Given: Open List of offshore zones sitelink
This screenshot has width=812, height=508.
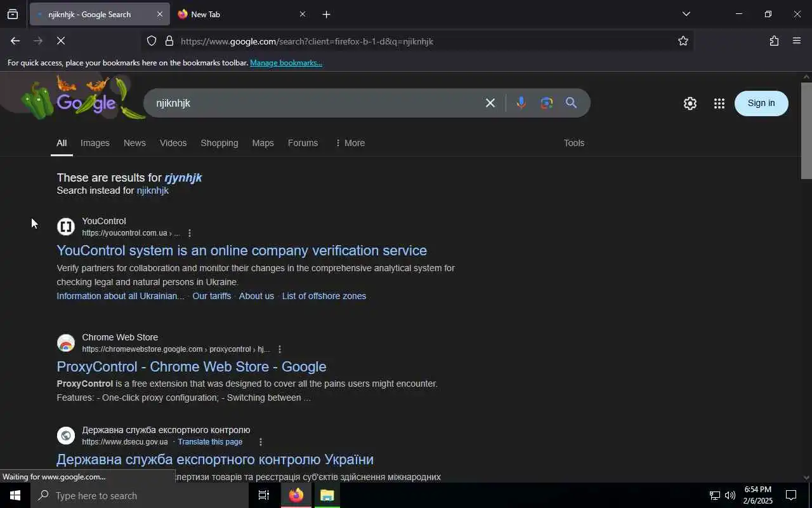Looking at the screenshot, I should tap(324, 296).
